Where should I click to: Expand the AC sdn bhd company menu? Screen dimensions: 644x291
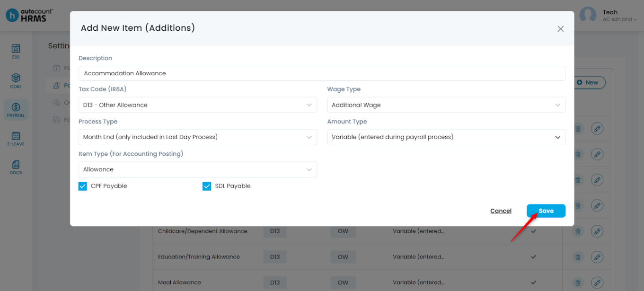tap(620, 19)
